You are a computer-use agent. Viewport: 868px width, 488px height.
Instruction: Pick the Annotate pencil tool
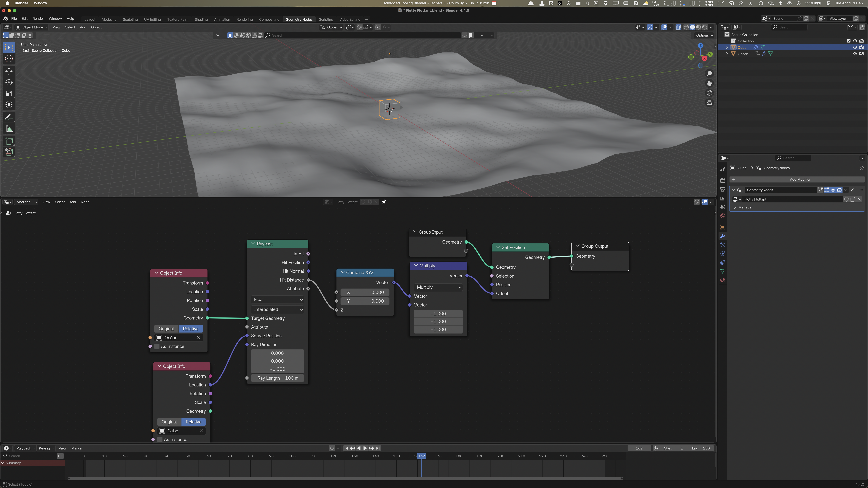(x=9, y=117)
